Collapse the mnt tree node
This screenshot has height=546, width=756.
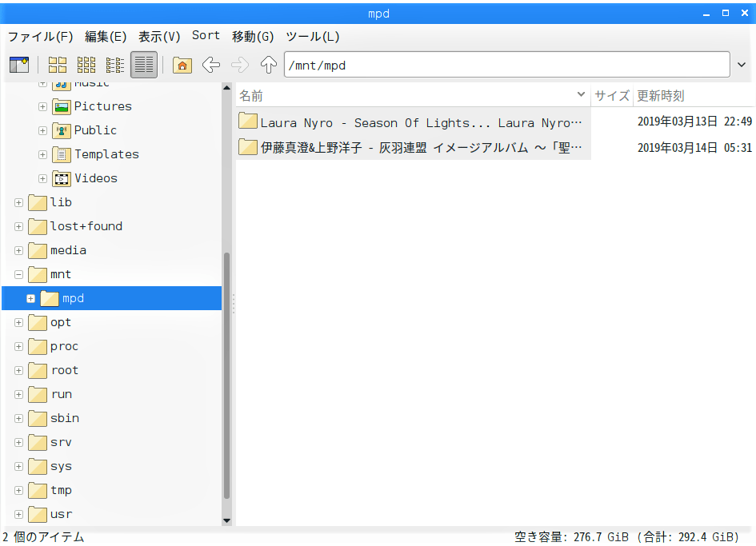pyautogui.click(x=19, y=275)
